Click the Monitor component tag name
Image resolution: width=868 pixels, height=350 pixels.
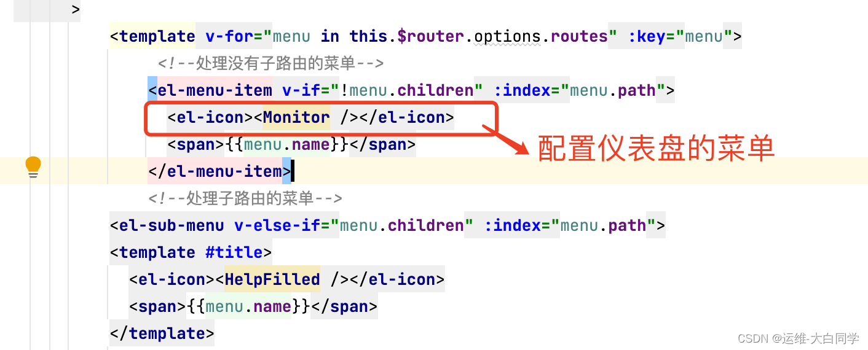(x=296, y=117)
